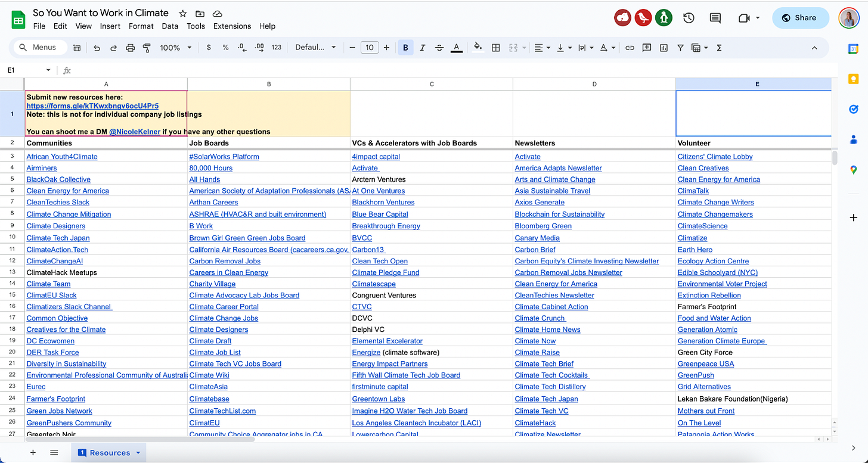Open zoom level dropdown

(176, 48)
